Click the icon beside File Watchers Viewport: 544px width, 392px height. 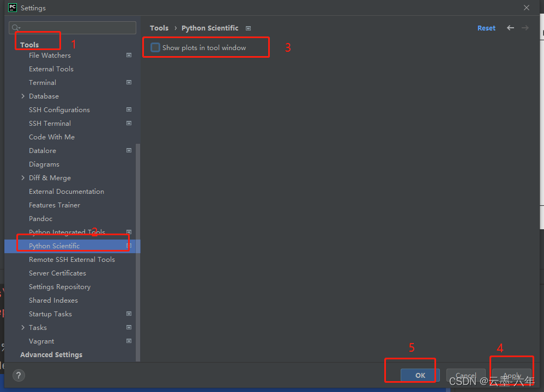[x=129, y=55]
